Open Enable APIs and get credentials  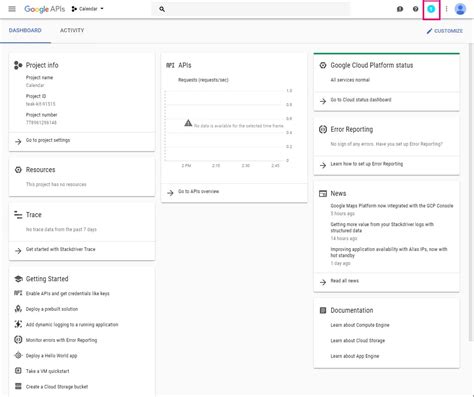point(67,294)
